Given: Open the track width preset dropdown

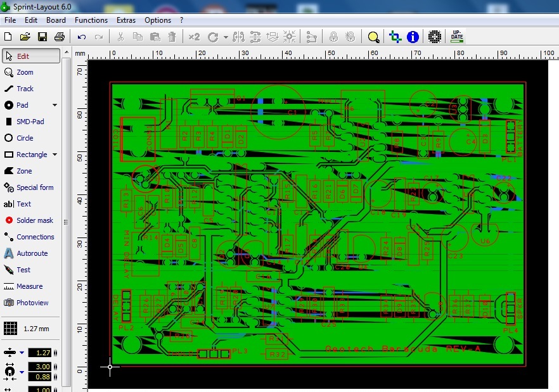Looking at the screenshot, I should (x=22, y=353).
